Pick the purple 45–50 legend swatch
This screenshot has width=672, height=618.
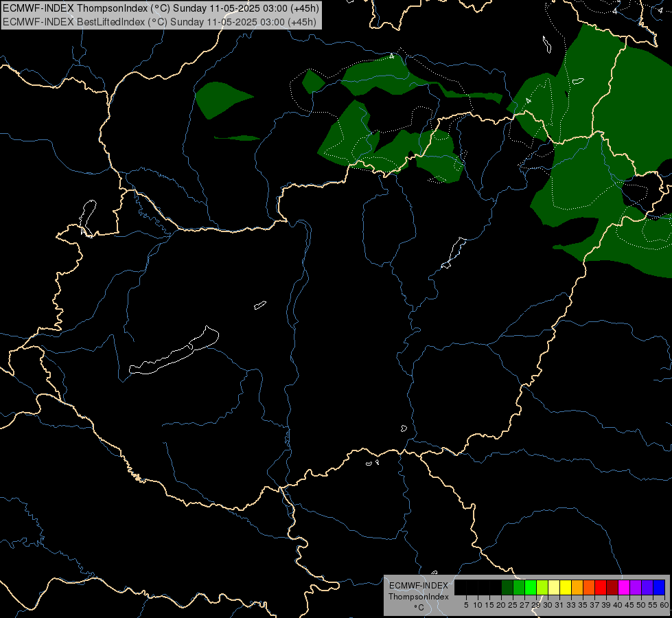pyautogui.click(x=636, y=588)
